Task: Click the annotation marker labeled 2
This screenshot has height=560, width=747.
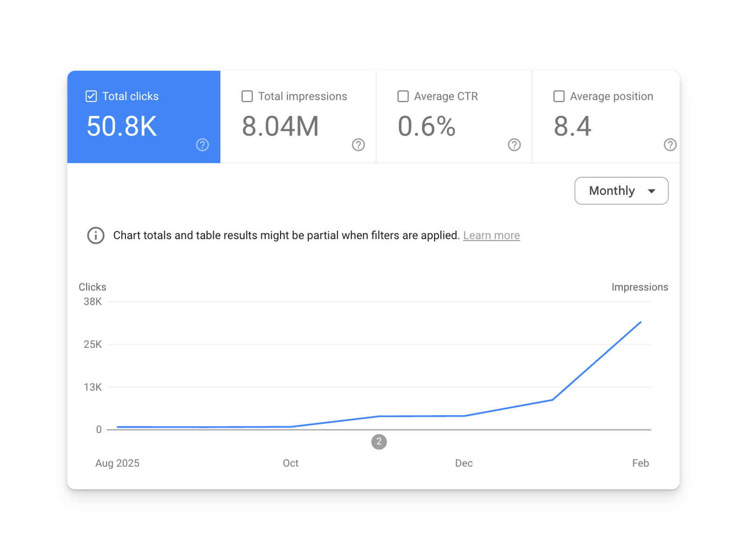Action: coord(379,441)
